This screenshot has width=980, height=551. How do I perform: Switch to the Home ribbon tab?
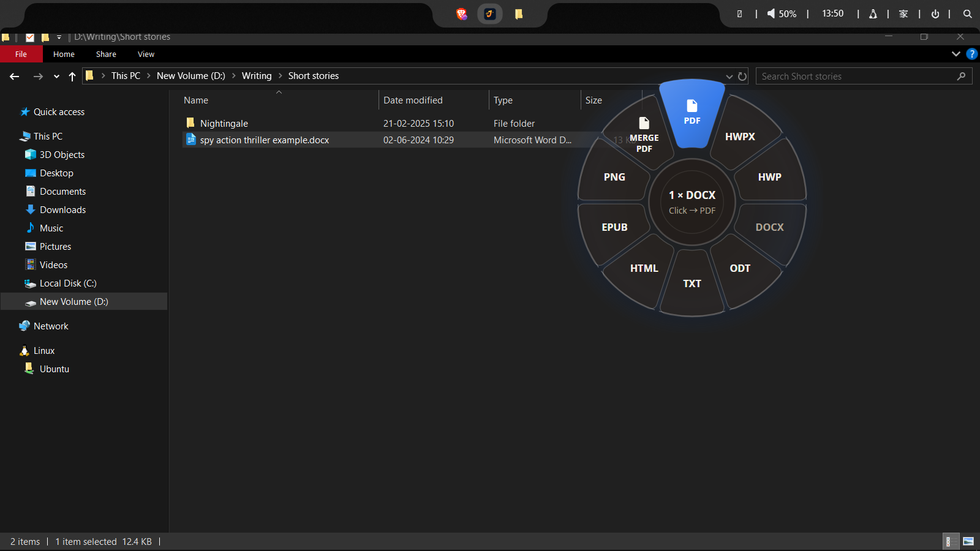pyautogui.click(x=64, y=54)
